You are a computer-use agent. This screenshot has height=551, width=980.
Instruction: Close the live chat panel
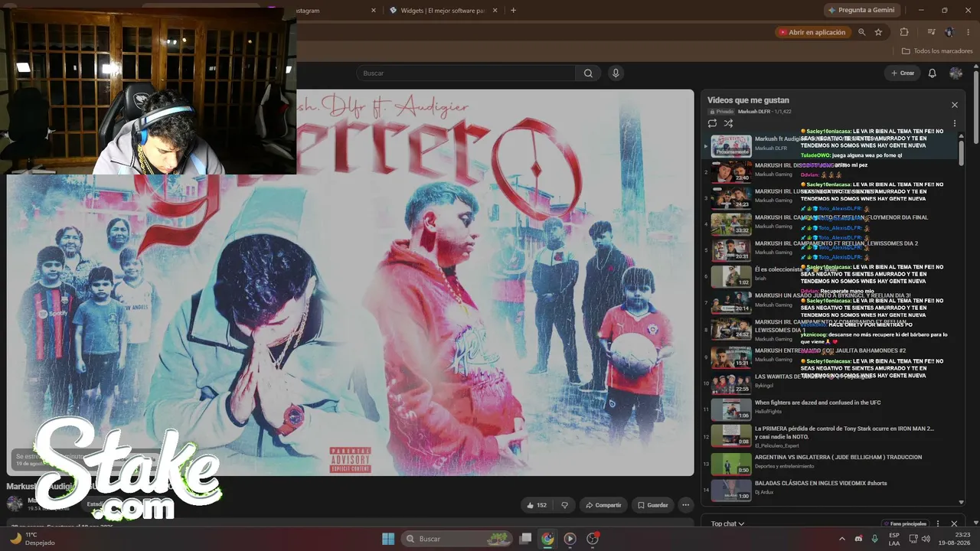tap(954, 523)
